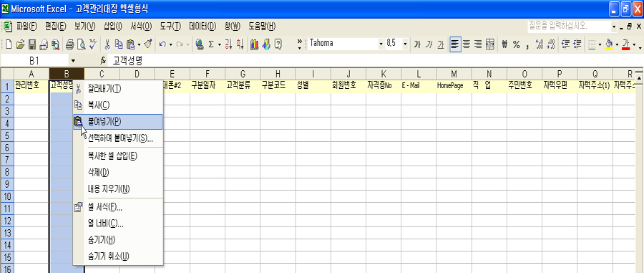The height and width of the screenshot is (273, 644).
Task: Toggle align right
Action: (478, 44)
